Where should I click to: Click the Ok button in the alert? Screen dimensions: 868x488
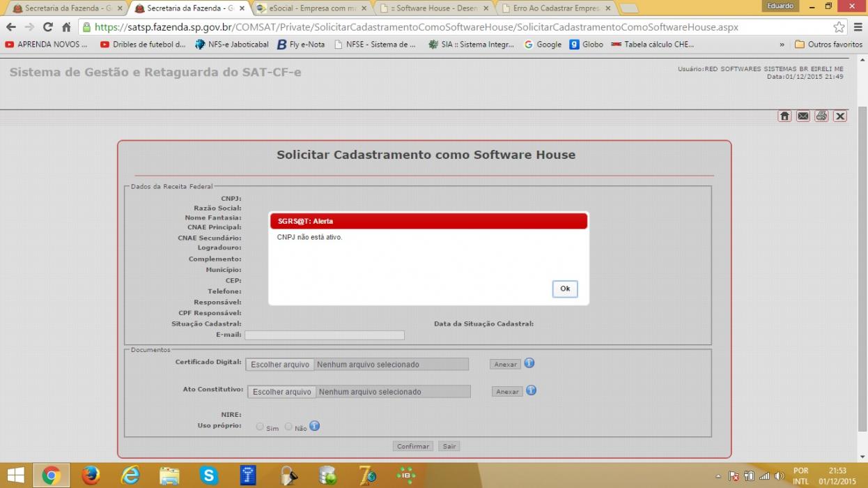(x=564, y=289)
